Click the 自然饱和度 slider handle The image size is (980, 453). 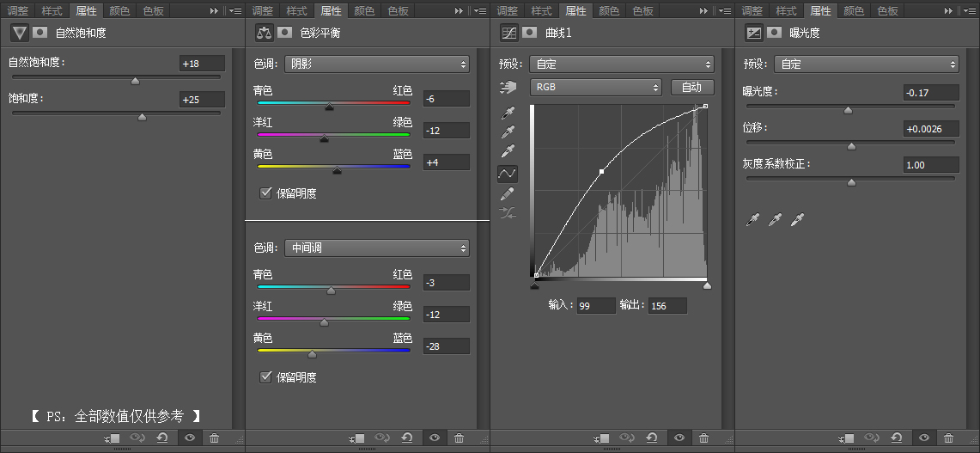(x=135, y=81)
